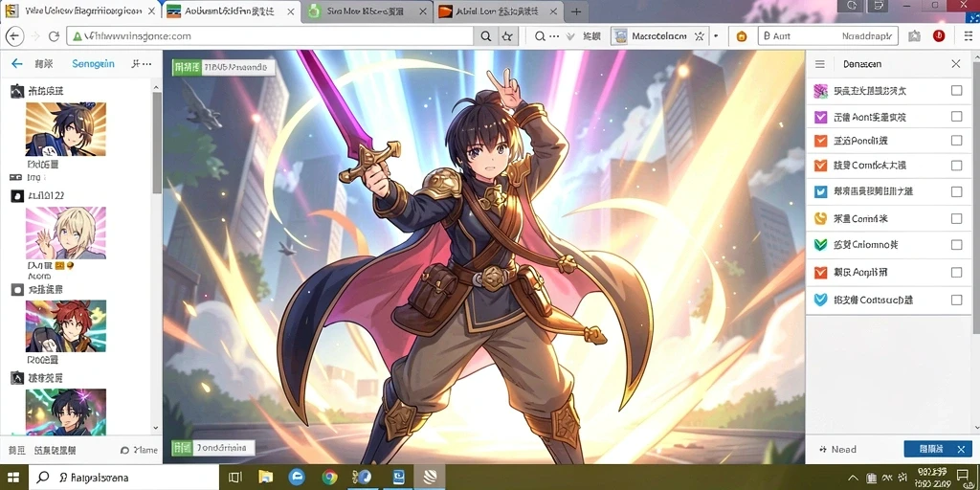Screen dimensions: 980x490
Task: Open the blonde character thumbnail
Action: (x=66, y=234)
